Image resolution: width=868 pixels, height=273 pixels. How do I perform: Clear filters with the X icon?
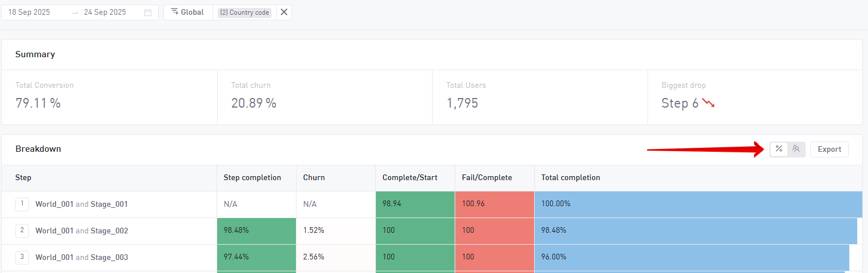[x=284, y=12]
